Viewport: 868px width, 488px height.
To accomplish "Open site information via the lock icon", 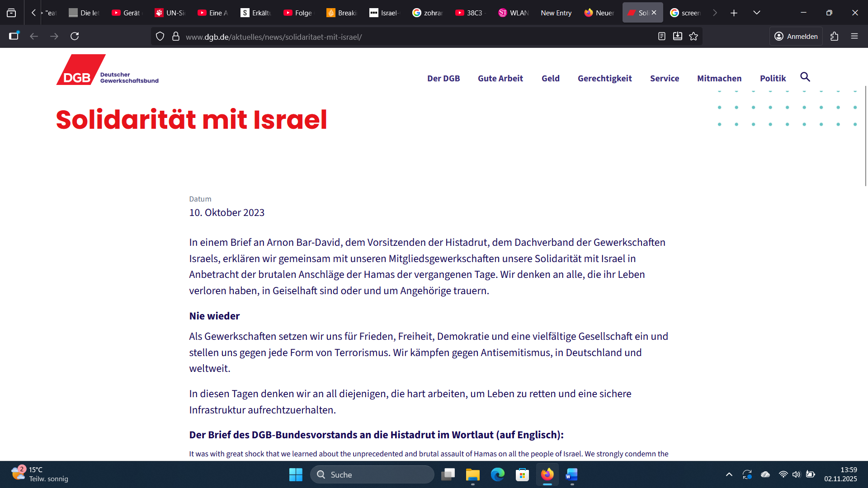I will click(x=176, y=36).
